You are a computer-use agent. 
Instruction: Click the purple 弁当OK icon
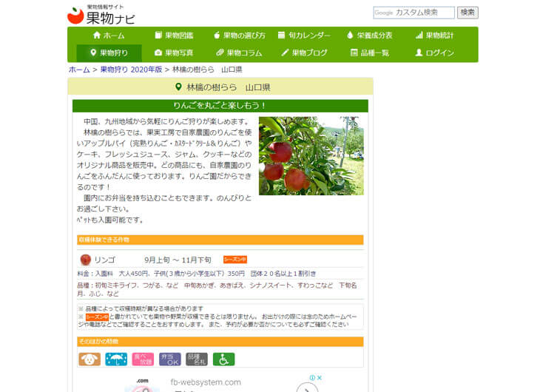tap(170, 359)
